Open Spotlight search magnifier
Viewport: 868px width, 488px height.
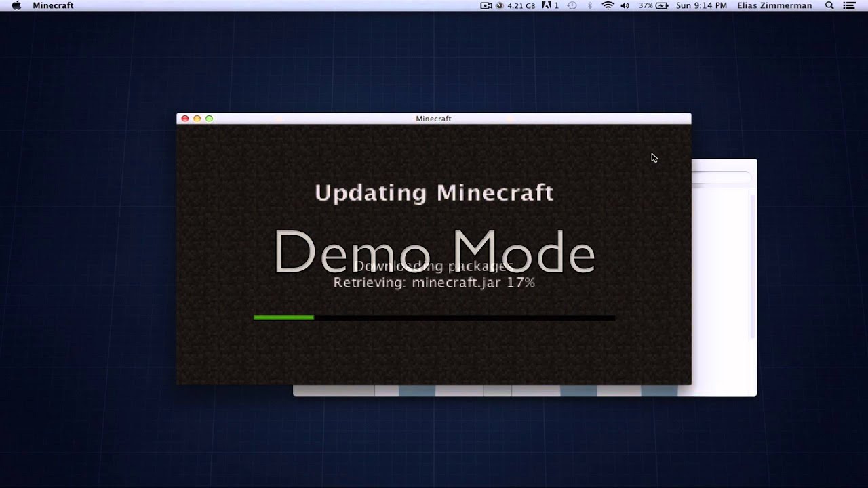829,5
